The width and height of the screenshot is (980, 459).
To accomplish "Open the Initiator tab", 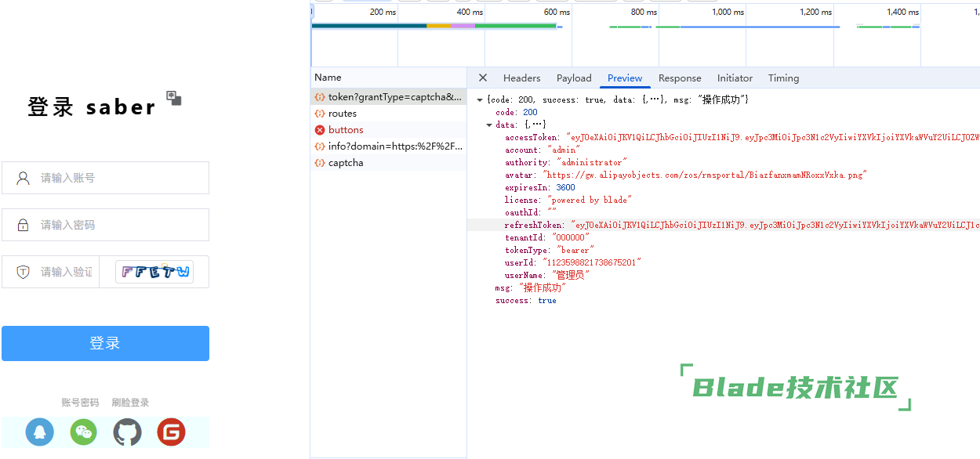I will click(735, 78).
